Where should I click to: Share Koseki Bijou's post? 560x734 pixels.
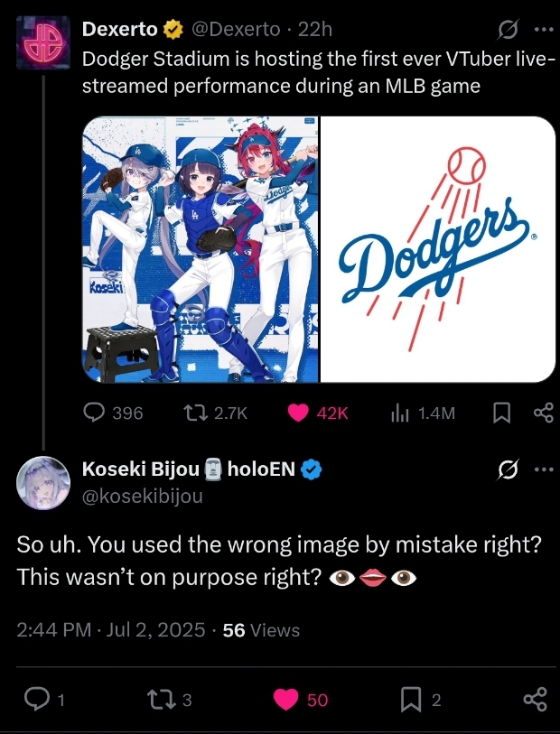pos(535,699)
